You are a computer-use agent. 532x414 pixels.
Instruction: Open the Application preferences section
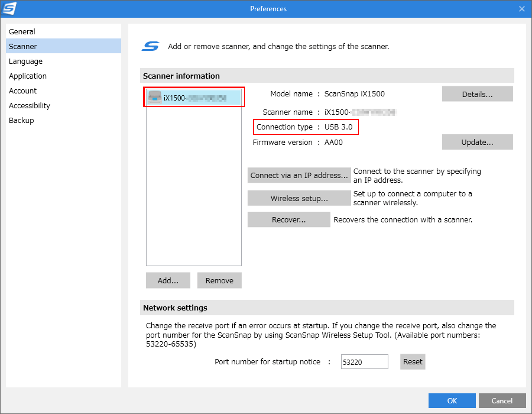pyautogui.click(x=28, y=76)
